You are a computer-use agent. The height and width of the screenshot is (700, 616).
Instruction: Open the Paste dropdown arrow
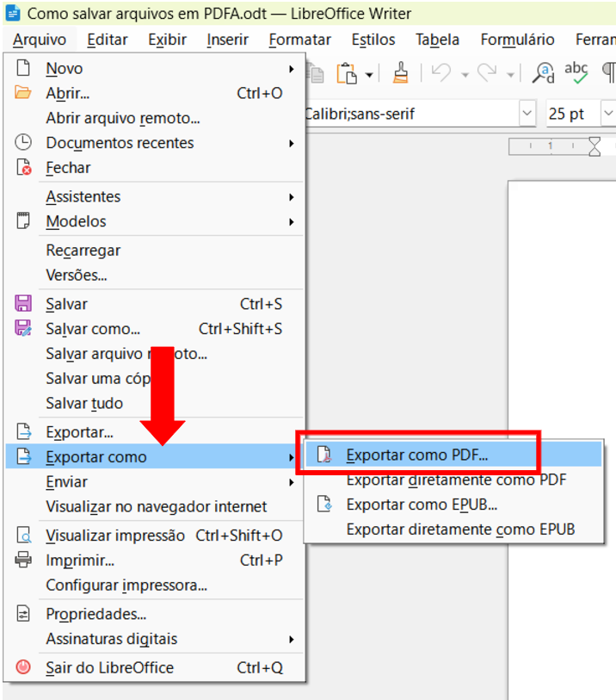(x=369, y=75)
